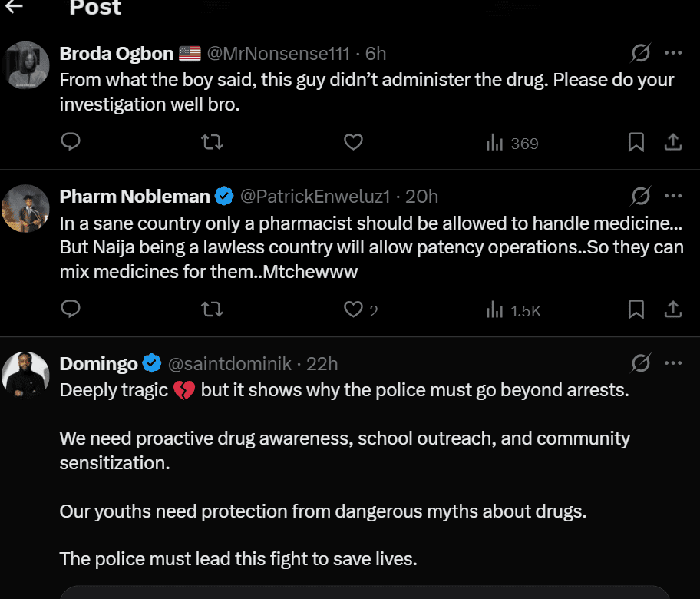Image resolution: width=700 pixels, height=599 pixels.
Task: Bookmark Pharm Nobleman's post
Action: (636, 309)
